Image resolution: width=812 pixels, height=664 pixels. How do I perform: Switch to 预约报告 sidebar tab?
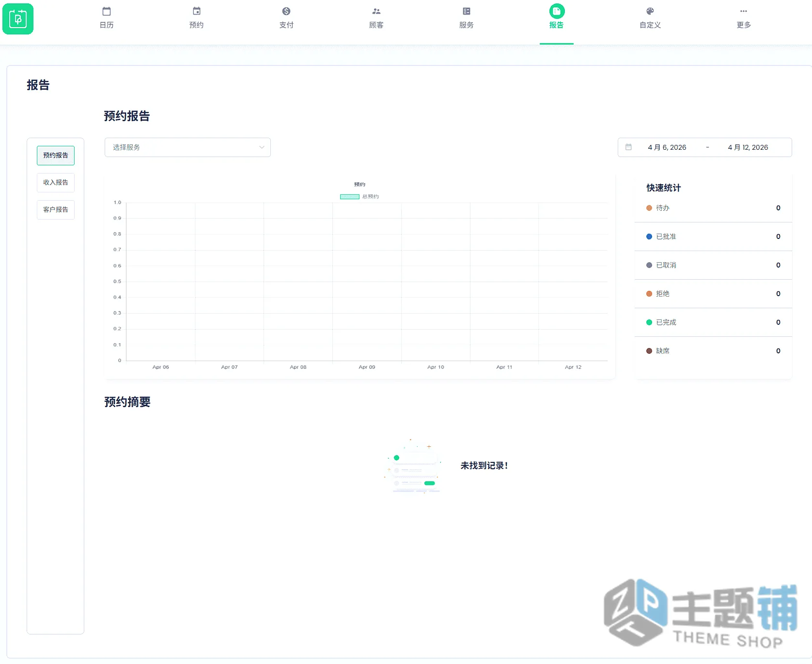(56, 156)
